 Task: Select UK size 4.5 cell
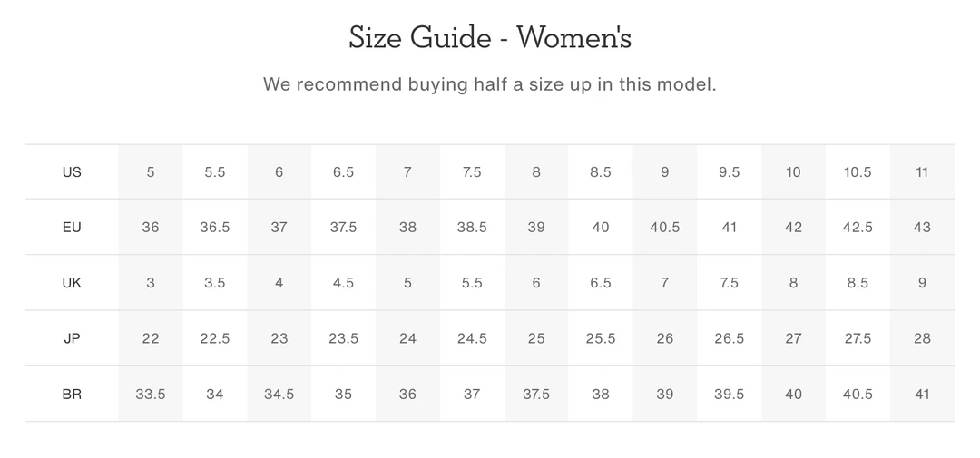[x=343, y=283]
